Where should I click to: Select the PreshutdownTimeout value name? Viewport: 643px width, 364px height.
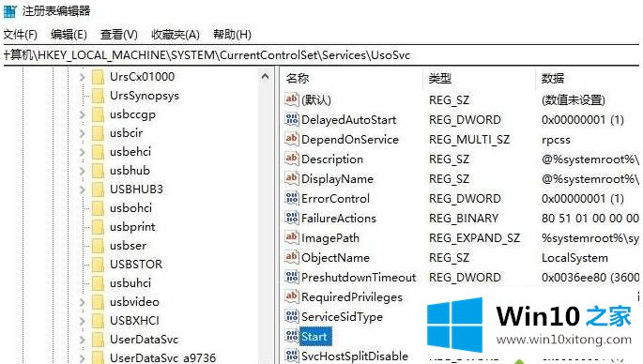point(359,277)
